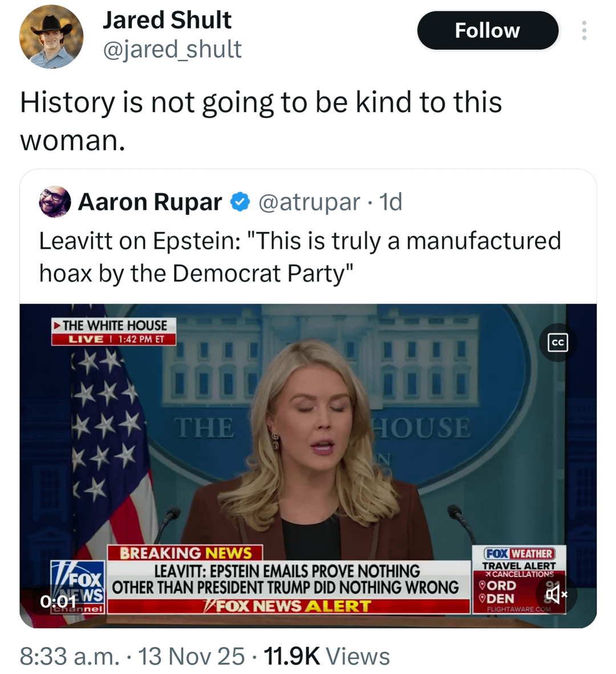Screen dimensions: 616x674
Task: Open the @jared_shult handle
Action: pyautogui.click(x=172, y=50)
